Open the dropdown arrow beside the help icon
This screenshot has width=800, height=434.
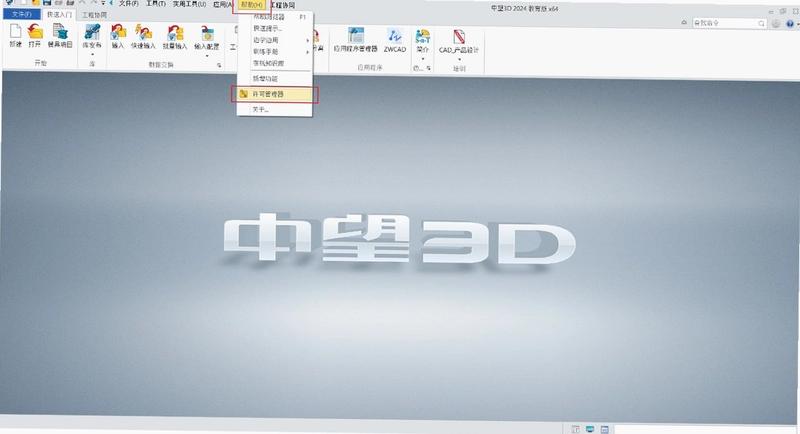(x=797, y=24)
